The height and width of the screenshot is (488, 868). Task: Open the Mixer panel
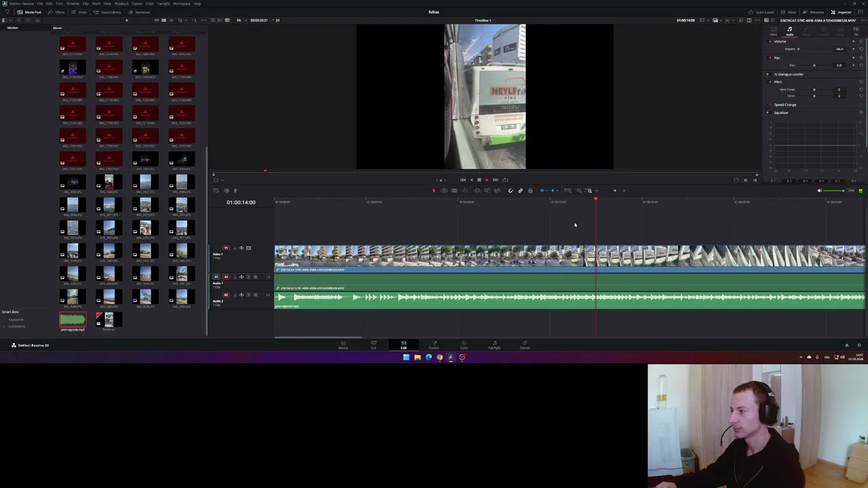coord(789,12)
